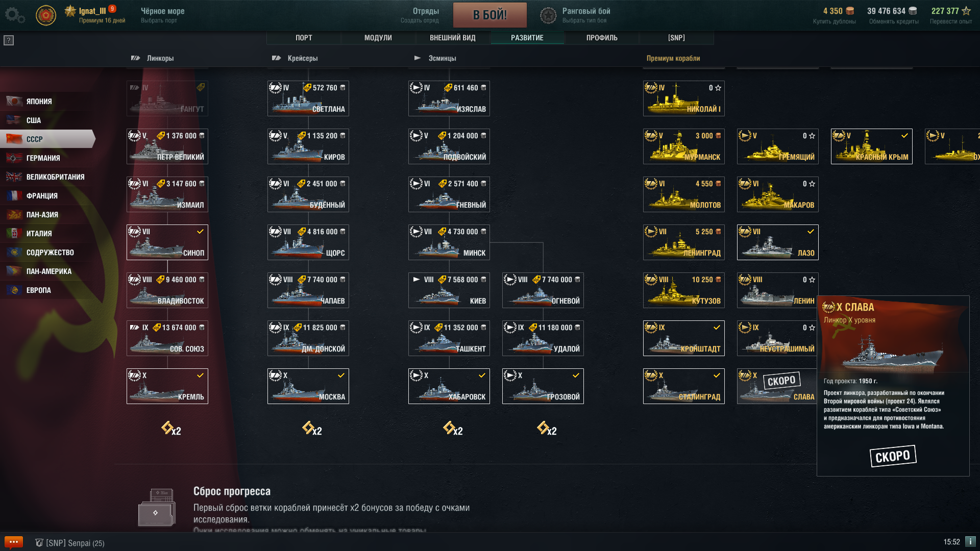Image resolution: width=980 pixels, height=551 pixels.
Task: Open Выбрать порт selector
Action: (x=159, y=20)
